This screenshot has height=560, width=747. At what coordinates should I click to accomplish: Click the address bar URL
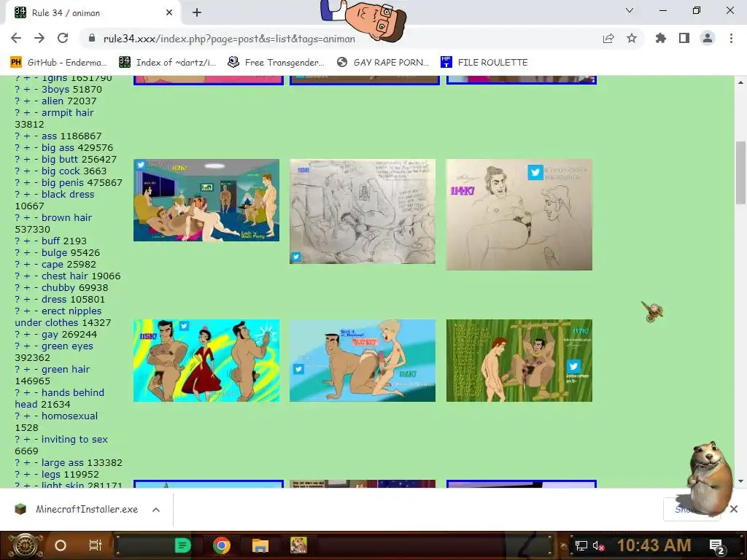[229, 39]
